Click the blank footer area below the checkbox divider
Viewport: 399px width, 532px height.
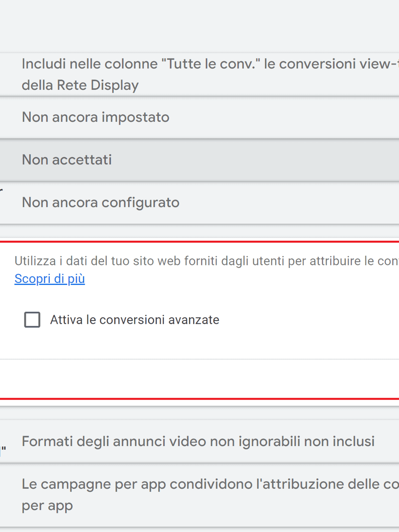click(x=199, y=379)
